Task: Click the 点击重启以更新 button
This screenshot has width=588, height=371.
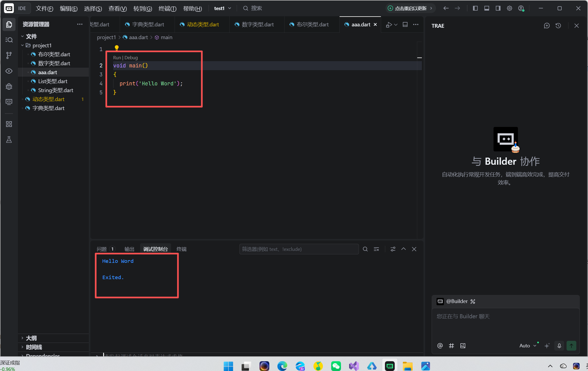Action: [410, 8]
